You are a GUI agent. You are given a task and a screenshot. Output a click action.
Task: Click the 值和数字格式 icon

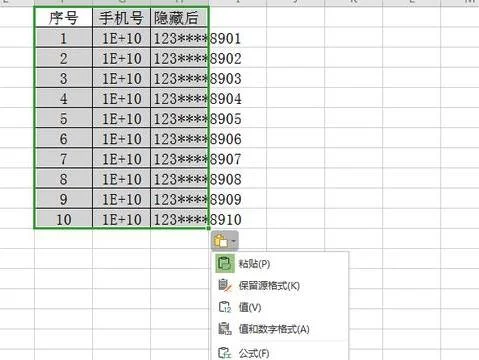(x=225, y=329)
